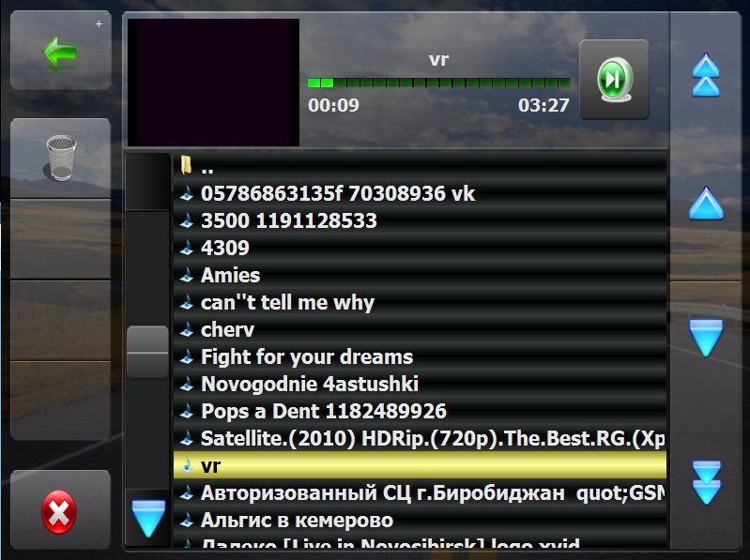Jump to list top with double up arrows

point(706,75)
